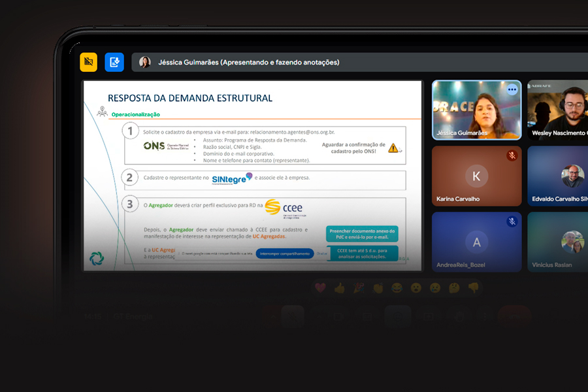Click 'Assunto: Programa de Resposta da Demanda' bullet
This screenshot has width=588, height=392.
click(255, 140)
